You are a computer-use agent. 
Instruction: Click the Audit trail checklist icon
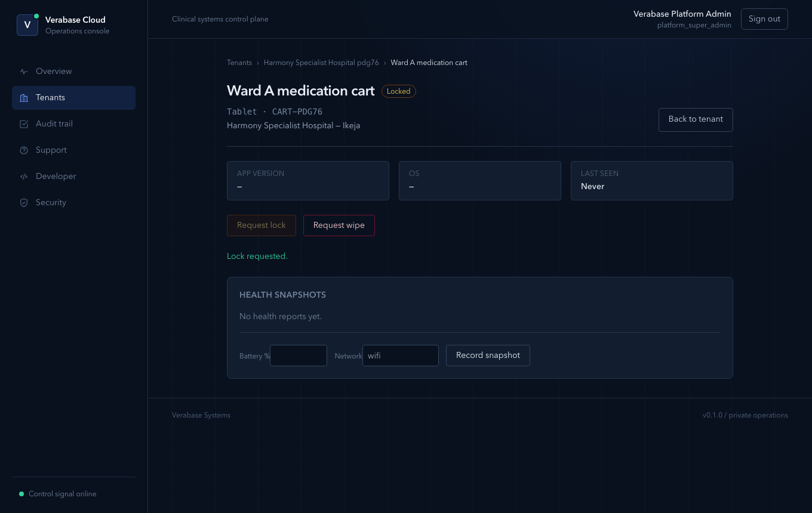tap(24, 124)
